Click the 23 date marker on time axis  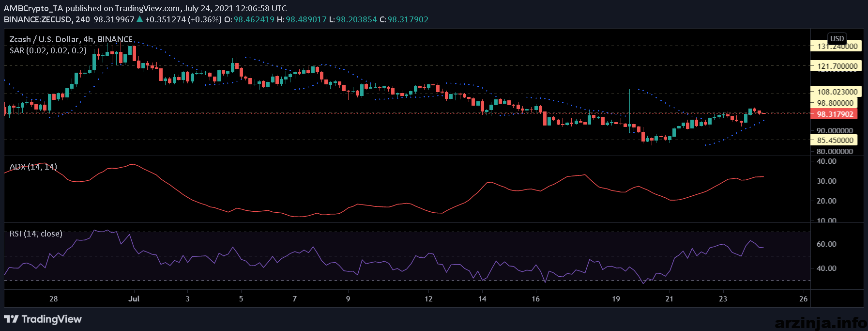click(x=723, y=299)
